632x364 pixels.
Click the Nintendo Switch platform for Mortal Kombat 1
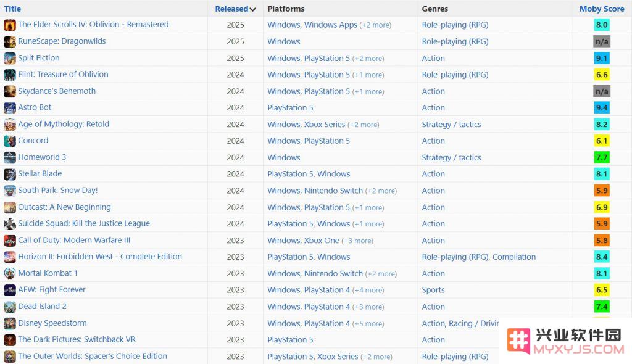[x=334, y=274]
